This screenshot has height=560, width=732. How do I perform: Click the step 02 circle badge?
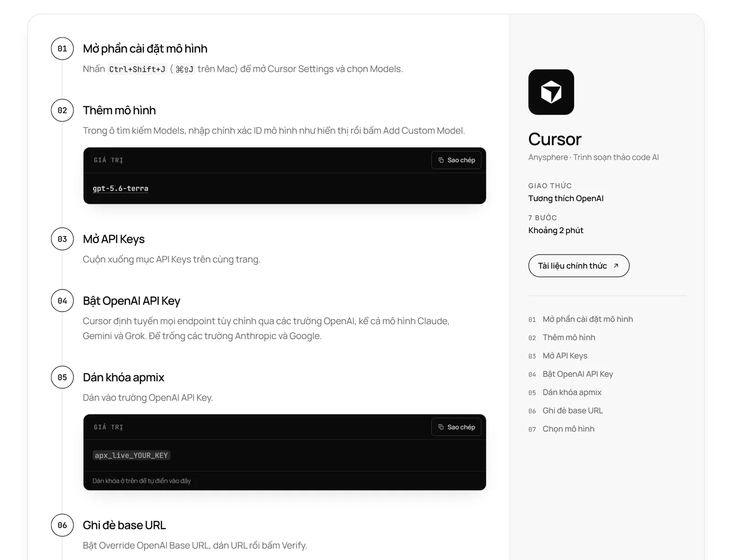tap(62, 110)
